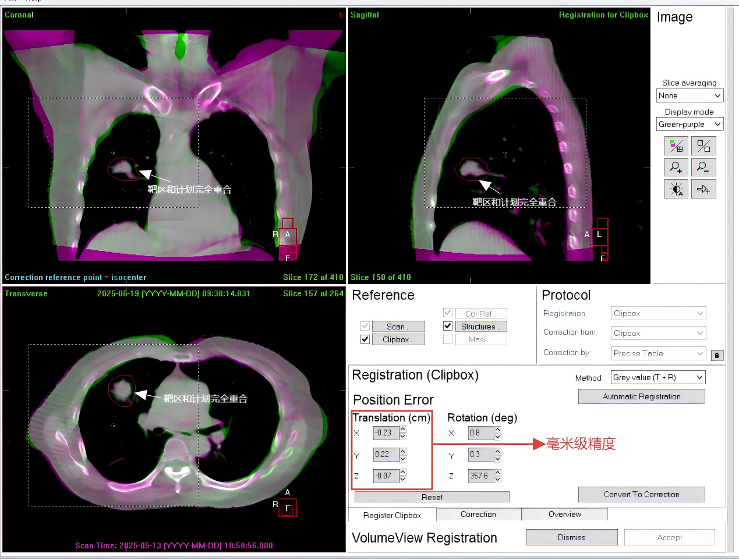Screen dimensions: 739x560
Task: Open the Protocol Registration dropdown
Action: pos(659,313)
